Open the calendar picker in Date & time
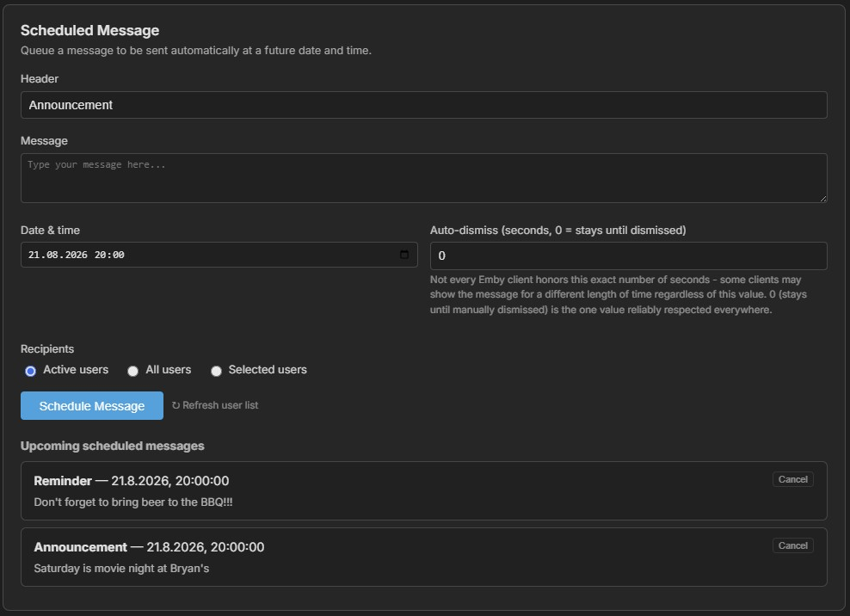 tap(403, 255)
